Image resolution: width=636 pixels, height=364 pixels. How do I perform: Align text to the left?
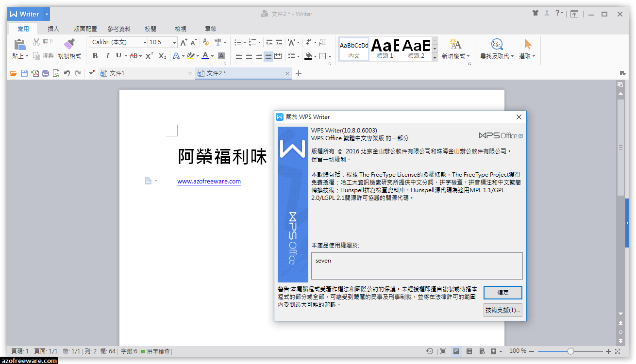tap(239, 56)
